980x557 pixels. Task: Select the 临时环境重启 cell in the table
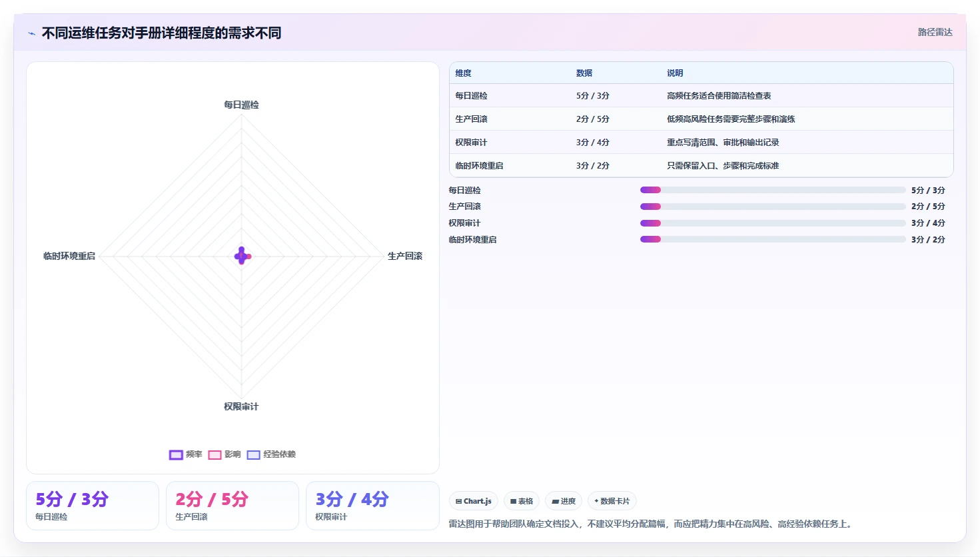click(x=479, y=166)
